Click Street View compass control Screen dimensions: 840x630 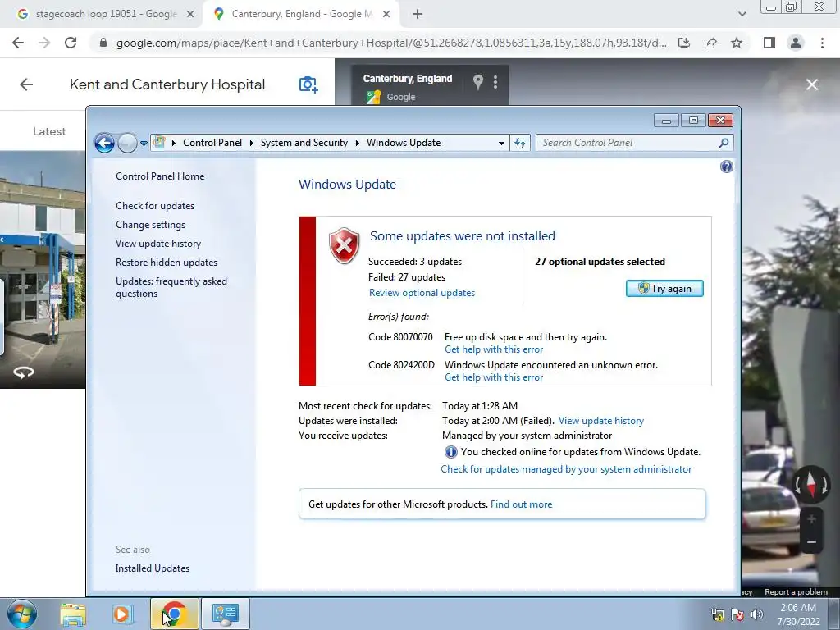[811, 484]
